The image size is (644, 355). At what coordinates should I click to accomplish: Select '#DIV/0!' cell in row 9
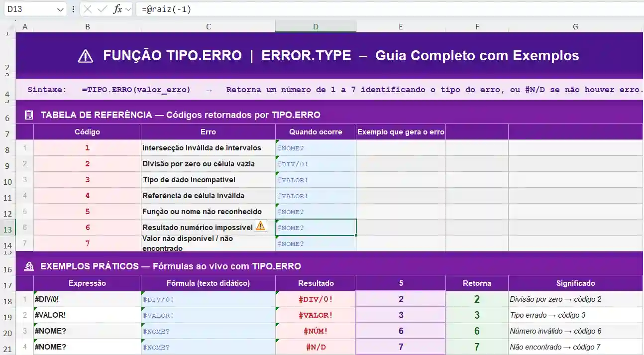point(316,164)
